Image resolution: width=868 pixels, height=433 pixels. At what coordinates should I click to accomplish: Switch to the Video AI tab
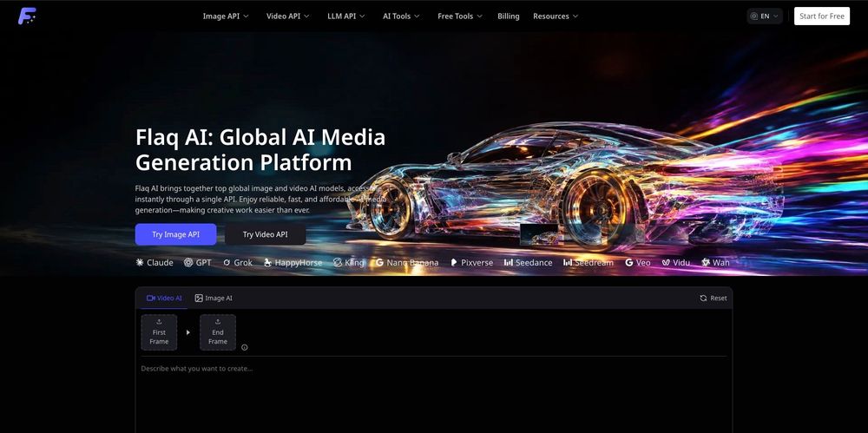click(164, 298)
